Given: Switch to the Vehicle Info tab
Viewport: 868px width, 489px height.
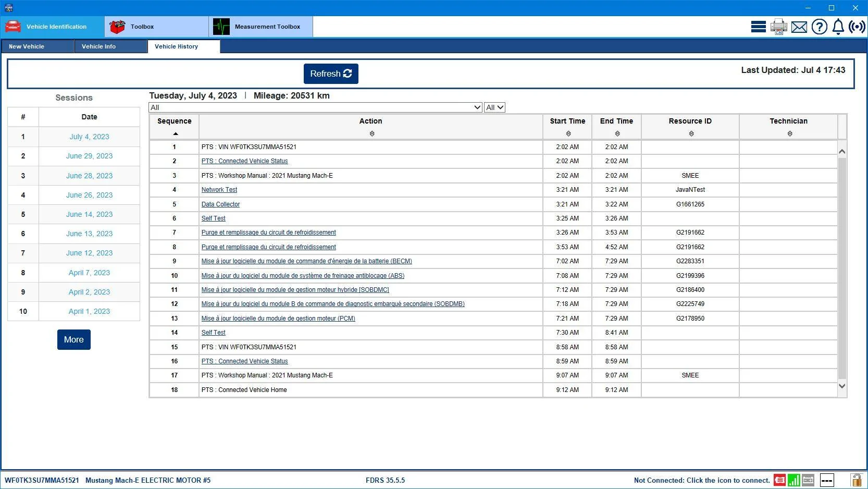Looking at the screenshot, I should click(110, 46).
